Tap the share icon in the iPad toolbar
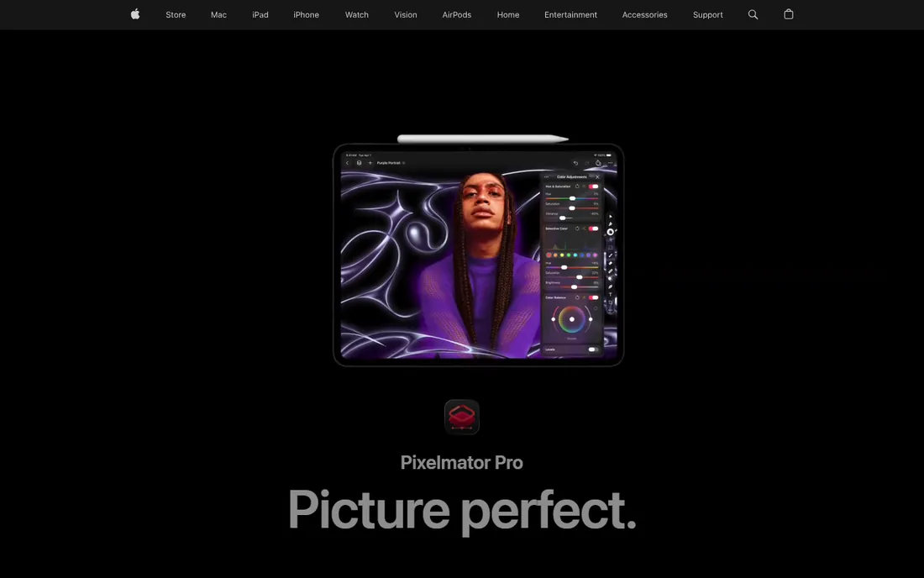Image resolution: width=924 pixels, height=578 pixels. coord(598,163)
